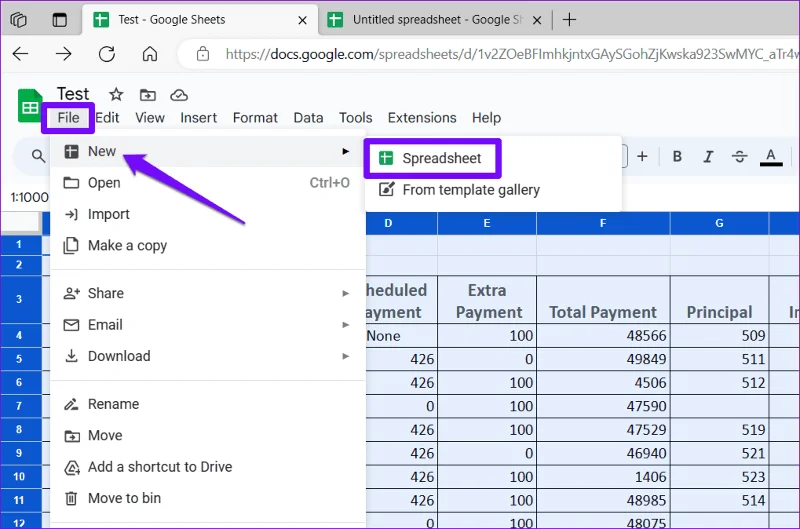Click the Test document title
800x529 pixels.
click(x=73, y=94)
